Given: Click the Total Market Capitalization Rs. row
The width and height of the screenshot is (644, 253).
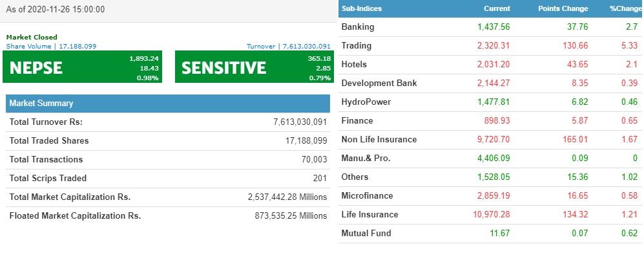Looking at the screenshot, I should 167,197.
